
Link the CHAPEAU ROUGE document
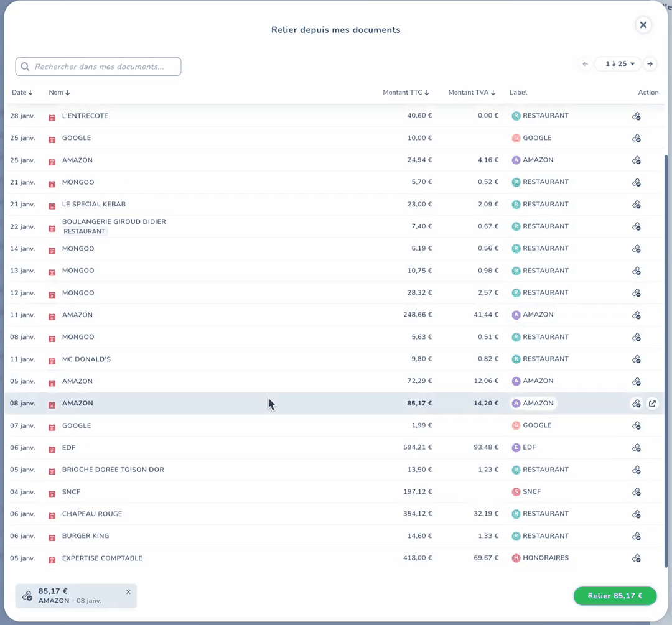(x=636, y=514)
